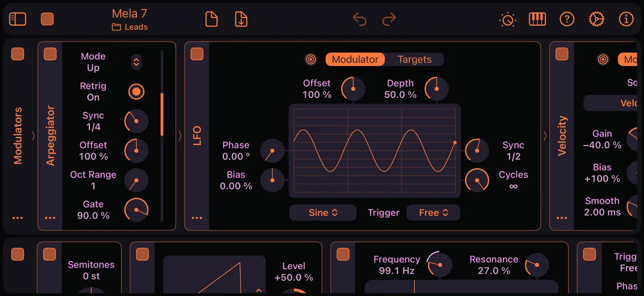Expand the chevron between Arpeggiator and LFO
The width and height of the screenshot is (644, 296).
[180, 135]
